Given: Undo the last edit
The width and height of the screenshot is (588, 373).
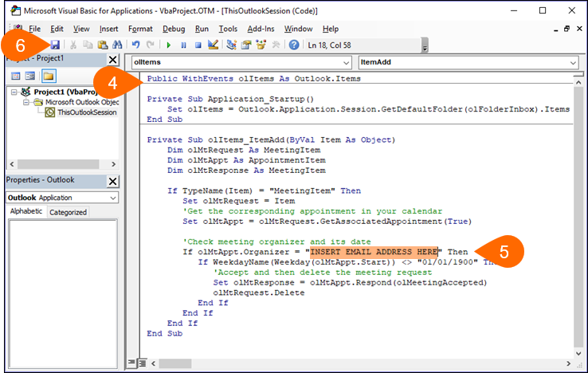Looking at the screenshot, I should click(x=135, y=45).
